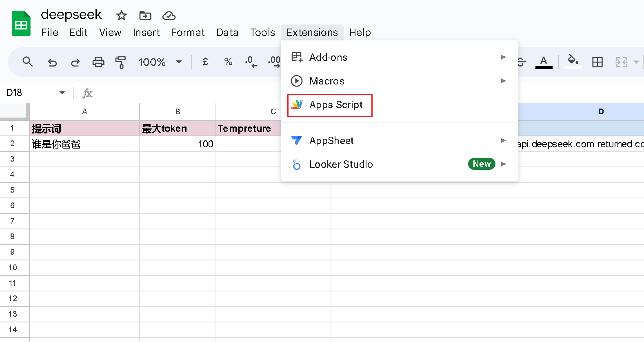The width and height of the screenshot is (644, 342).
Task: Rename the deepseek document title
Action: 71,15
